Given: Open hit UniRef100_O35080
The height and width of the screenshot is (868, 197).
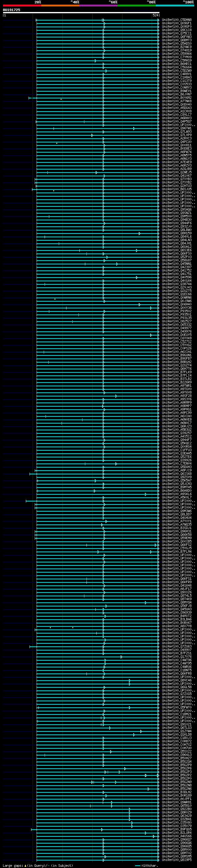Looking at the screenshot, I should [177, 822].
